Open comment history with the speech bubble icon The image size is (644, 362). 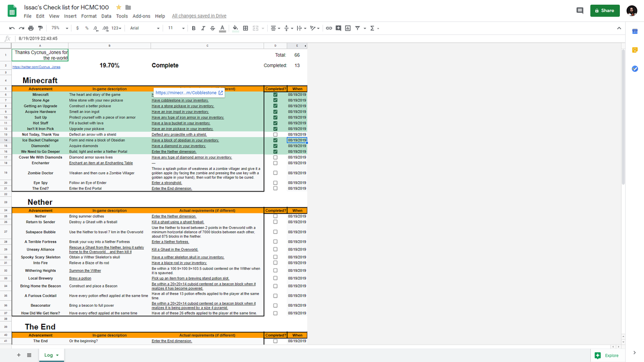point(580,10)
